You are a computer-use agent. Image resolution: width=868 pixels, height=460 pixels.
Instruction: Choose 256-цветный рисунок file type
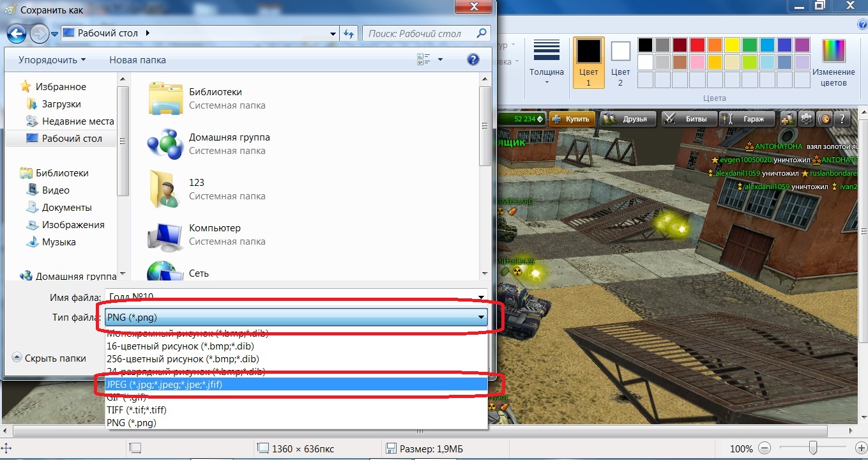[296, 359]
